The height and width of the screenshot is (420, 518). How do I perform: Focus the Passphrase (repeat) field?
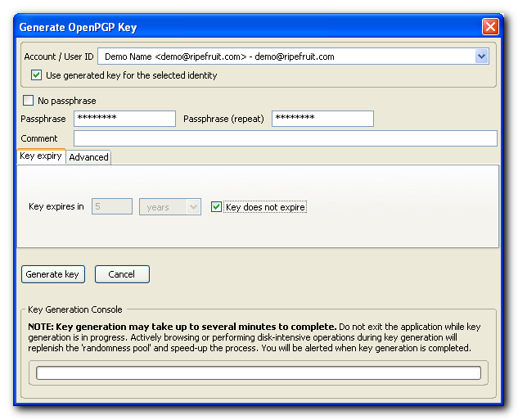322,119
